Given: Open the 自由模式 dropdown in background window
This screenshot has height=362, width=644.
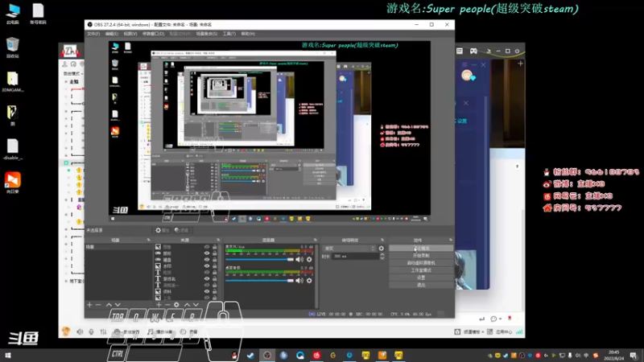Looking at the screenshot, I should pyautogui.click(x=73, y=73).
